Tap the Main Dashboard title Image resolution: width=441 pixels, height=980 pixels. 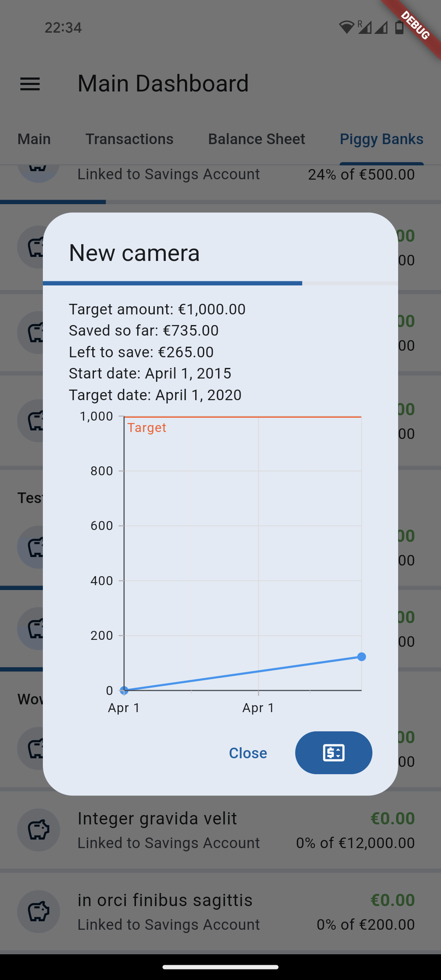[x=163, y=84]
